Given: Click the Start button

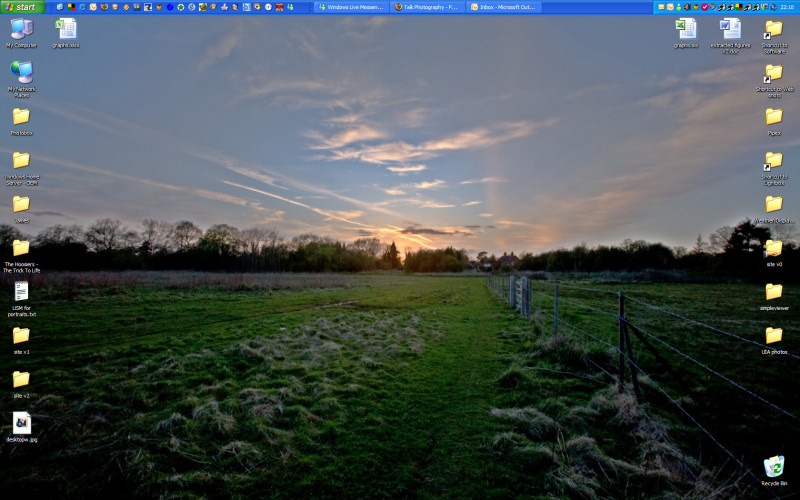Looking at the screenshot, I should 20,7.
